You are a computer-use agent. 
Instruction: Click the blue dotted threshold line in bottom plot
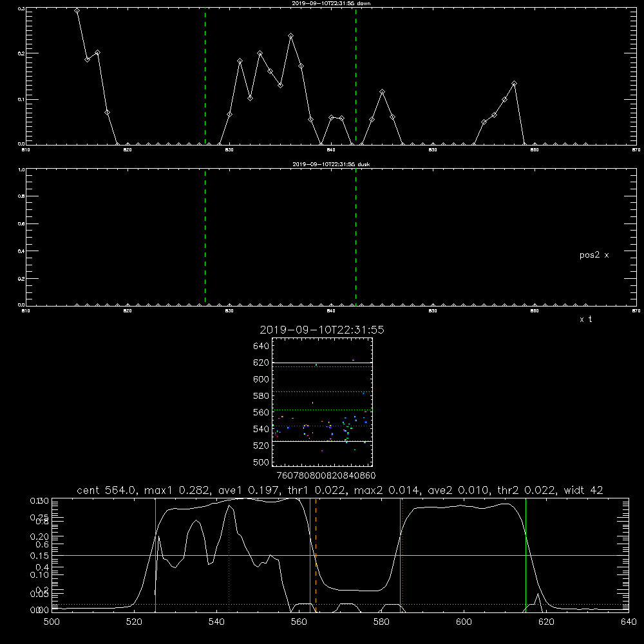tap(340, 604)
